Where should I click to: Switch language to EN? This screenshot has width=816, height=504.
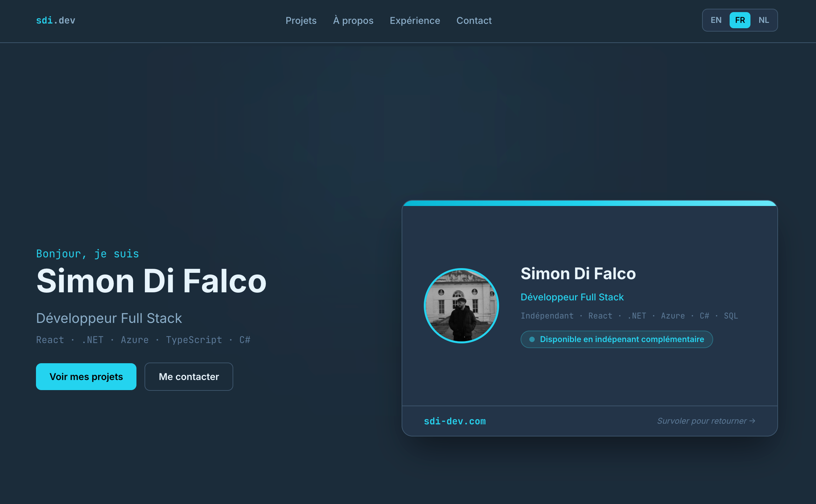pos(716,20)
